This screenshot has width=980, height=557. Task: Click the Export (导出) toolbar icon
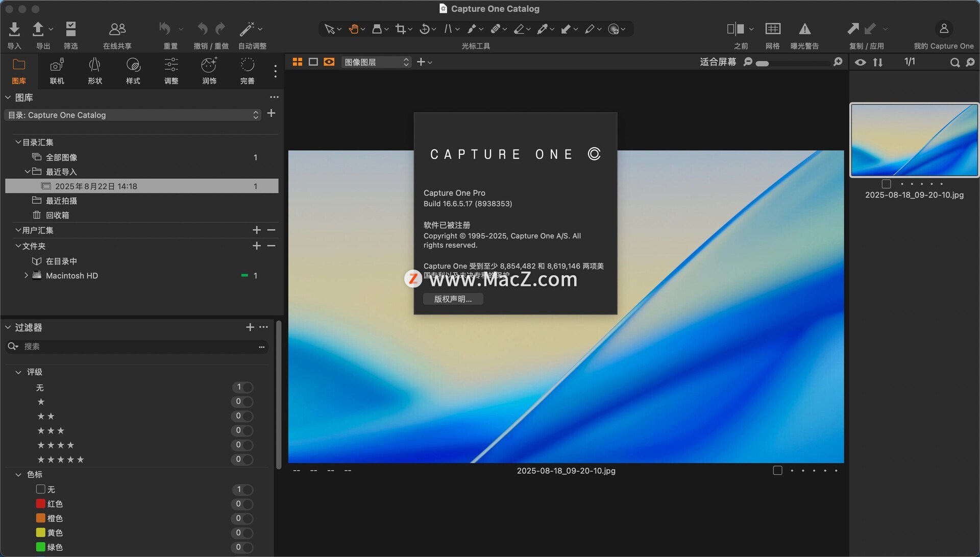pos(38,29)
